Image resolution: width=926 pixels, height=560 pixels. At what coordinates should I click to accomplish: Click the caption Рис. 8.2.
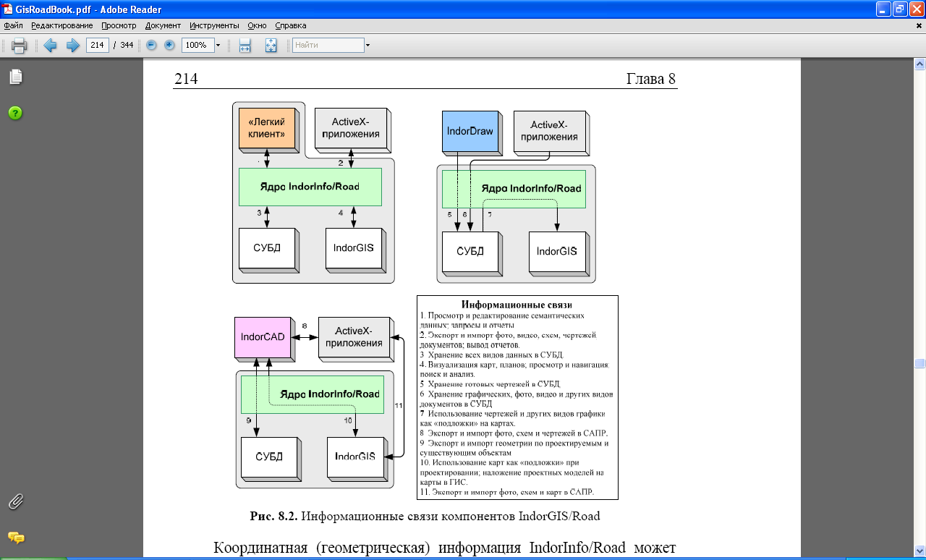273,517
